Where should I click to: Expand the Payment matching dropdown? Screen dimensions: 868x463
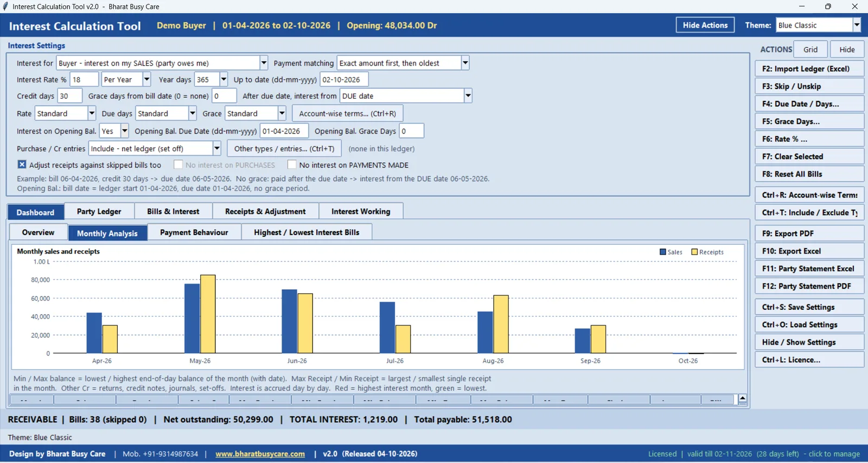pyautogui.click(x=465, y=63)
